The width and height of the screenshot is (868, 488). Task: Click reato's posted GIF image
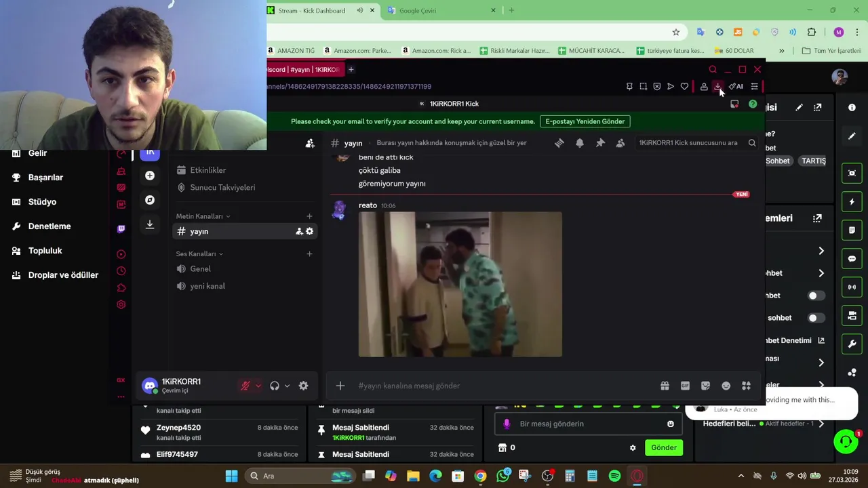[460, 285]
